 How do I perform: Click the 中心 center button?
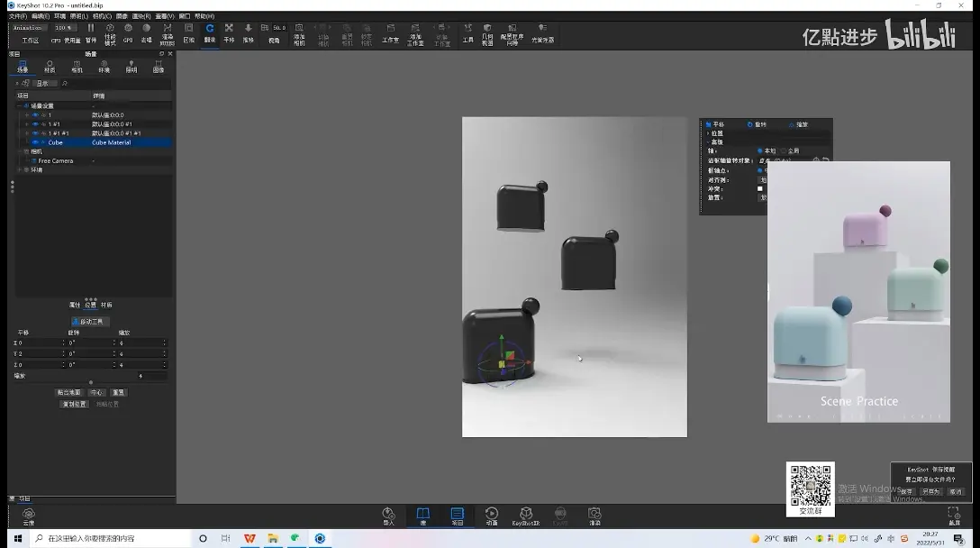pos(97,392)
